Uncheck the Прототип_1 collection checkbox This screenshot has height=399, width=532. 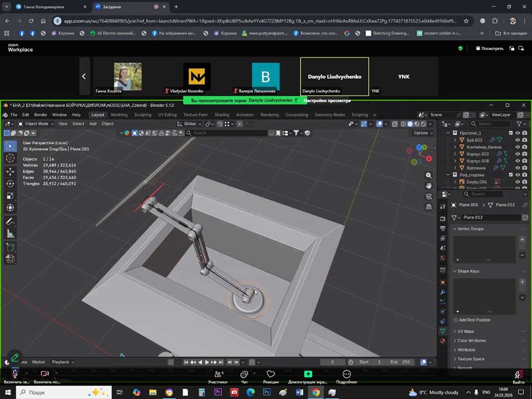point(511,133)
